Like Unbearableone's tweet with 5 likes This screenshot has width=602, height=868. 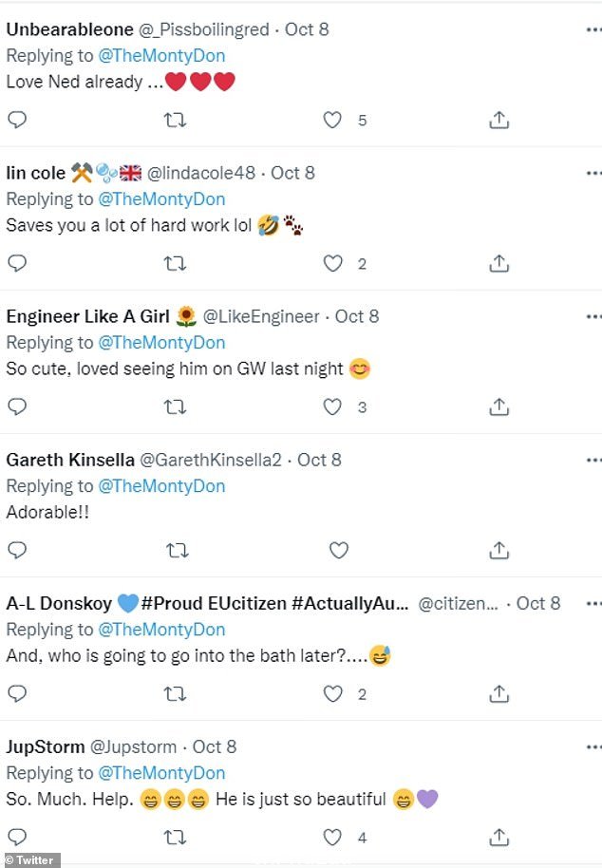[332, 120]
